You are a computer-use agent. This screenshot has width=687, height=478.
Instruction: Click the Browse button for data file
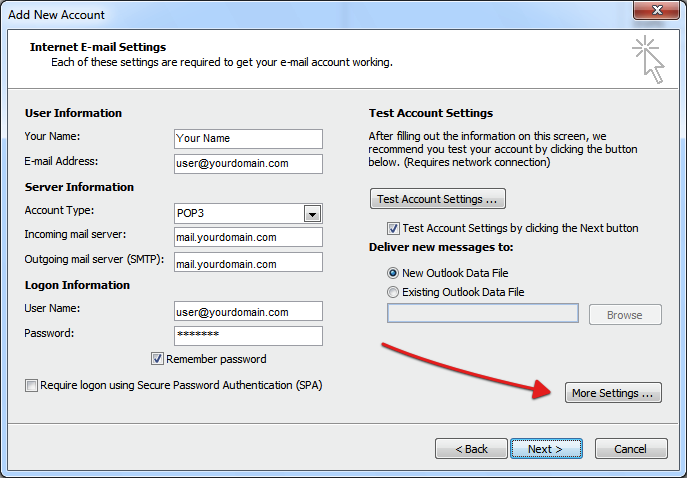(625, 315)
